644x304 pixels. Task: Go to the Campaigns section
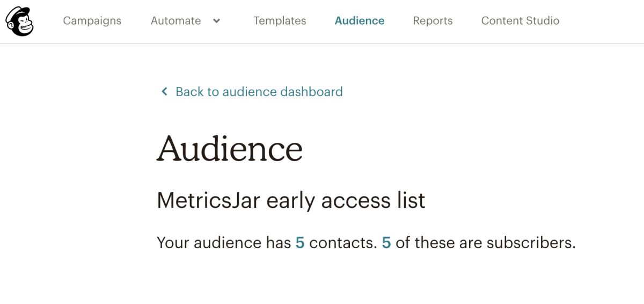(x=92, y=21)
